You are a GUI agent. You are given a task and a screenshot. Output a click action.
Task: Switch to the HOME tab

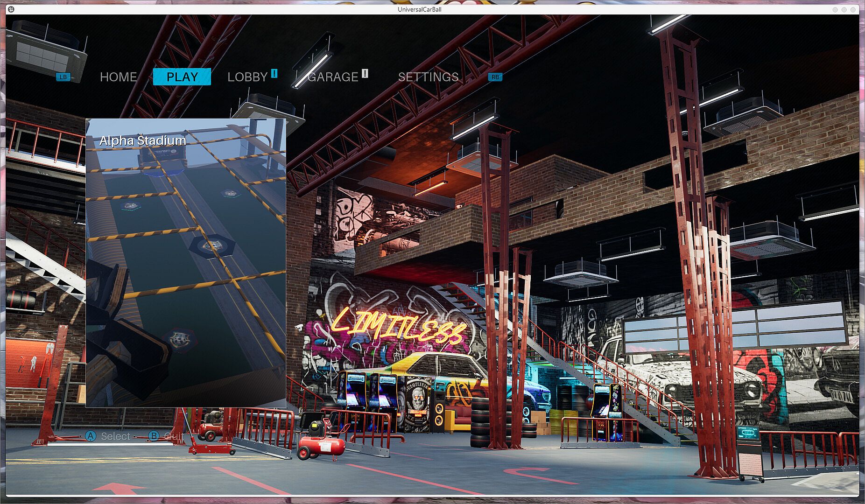tap(118, 77)
